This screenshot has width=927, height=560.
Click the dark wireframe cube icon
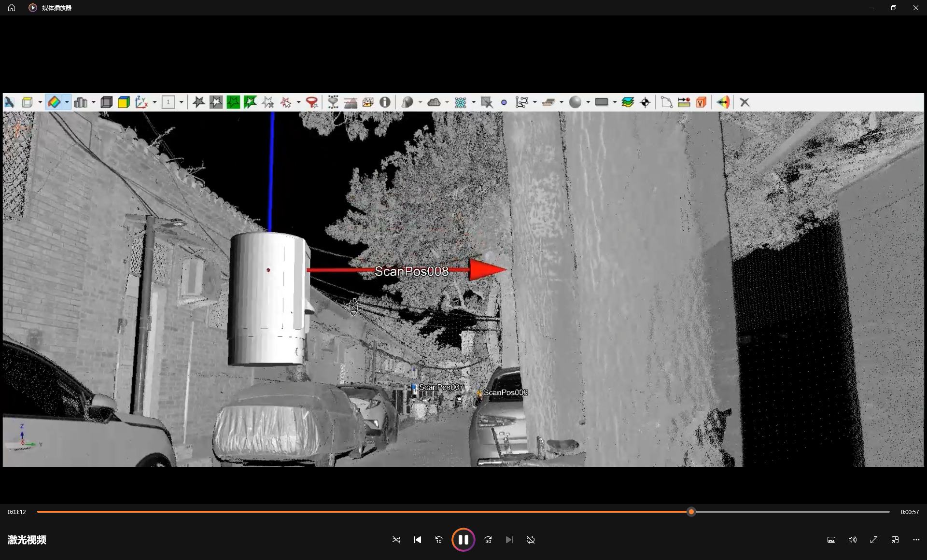pos(106,102)
